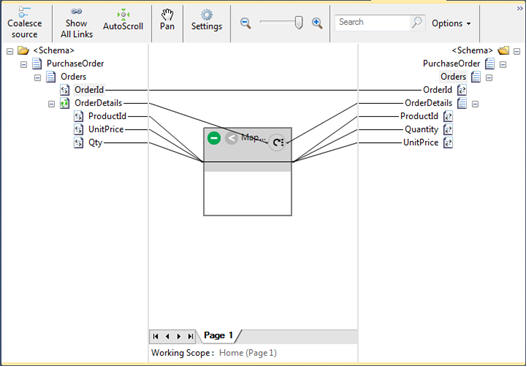Viewport: 527px width, 367px height.
Task: Click destination OrderId element icon
Action: tap(462, 90)
